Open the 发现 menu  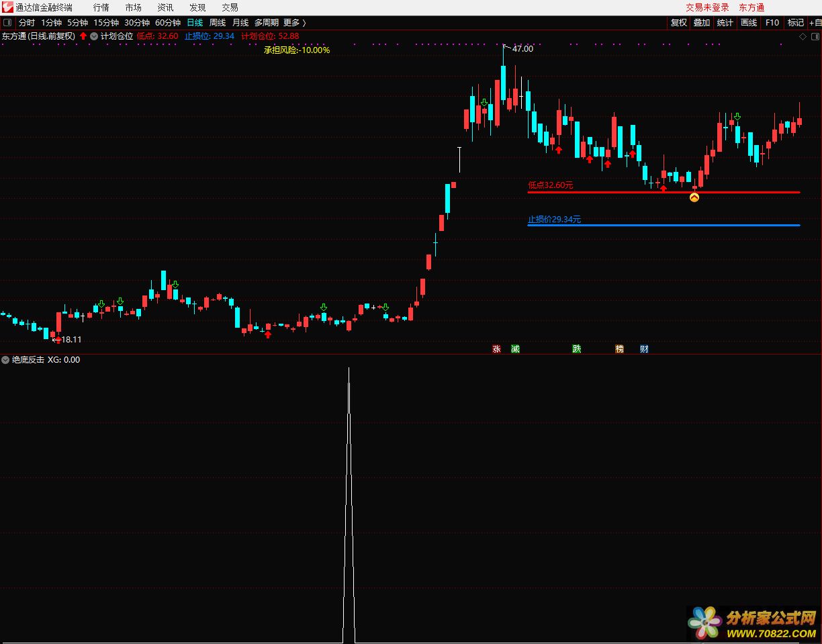point(197,7)
